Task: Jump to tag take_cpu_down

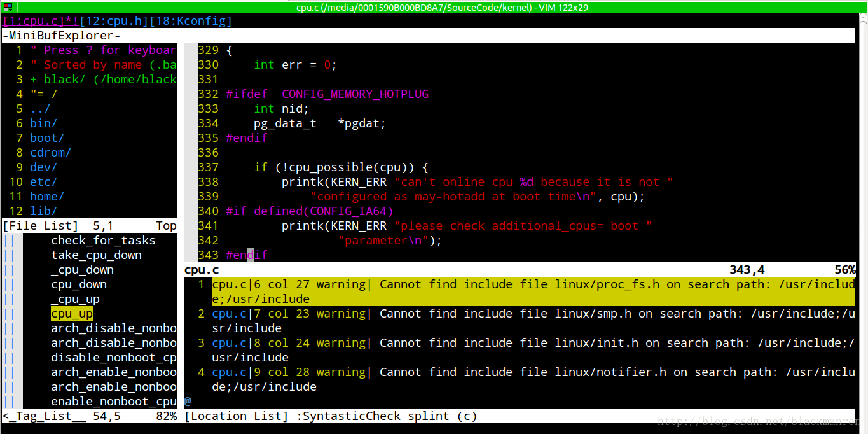Action: (x=97, y=255)
